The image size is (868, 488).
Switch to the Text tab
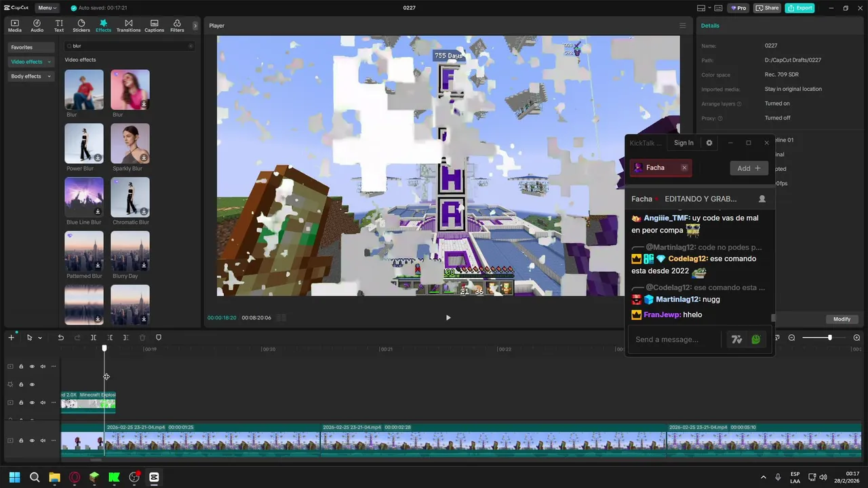[x=59, y=26]
